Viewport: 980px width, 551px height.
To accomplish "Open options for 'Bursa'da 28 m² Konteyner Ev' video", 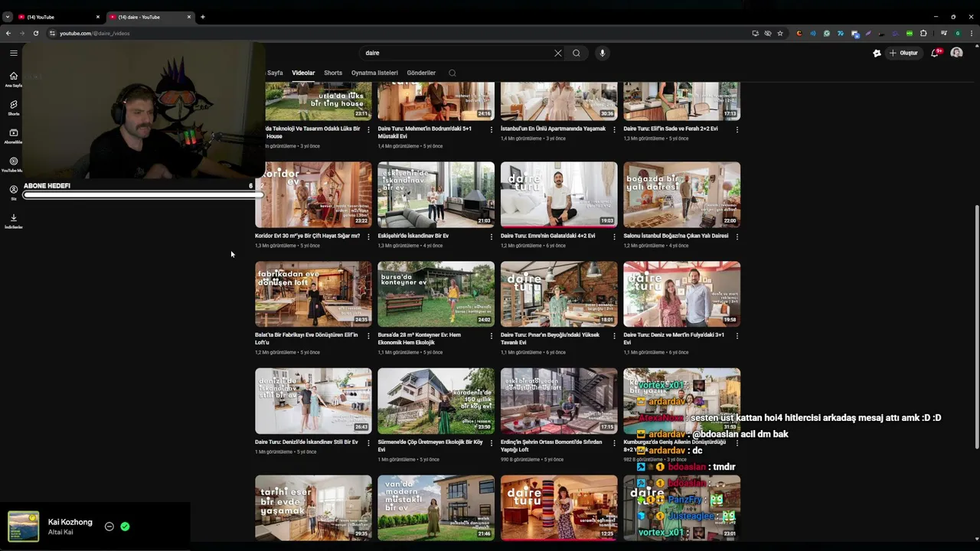I will [492, 336].
